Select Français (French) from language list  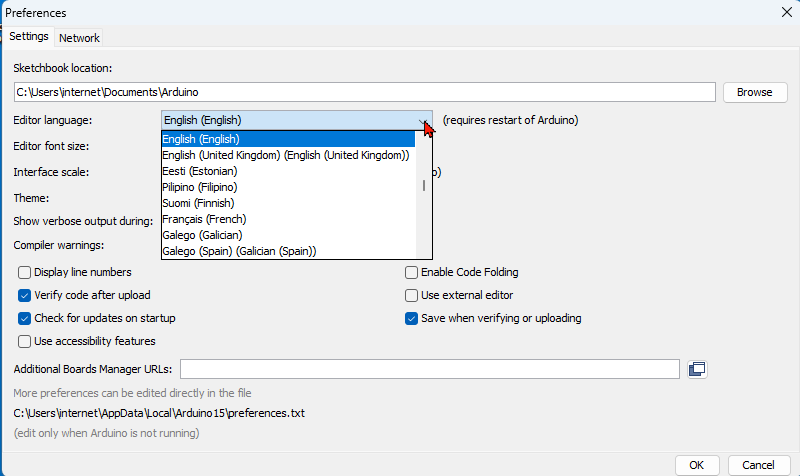pos(204,219)
